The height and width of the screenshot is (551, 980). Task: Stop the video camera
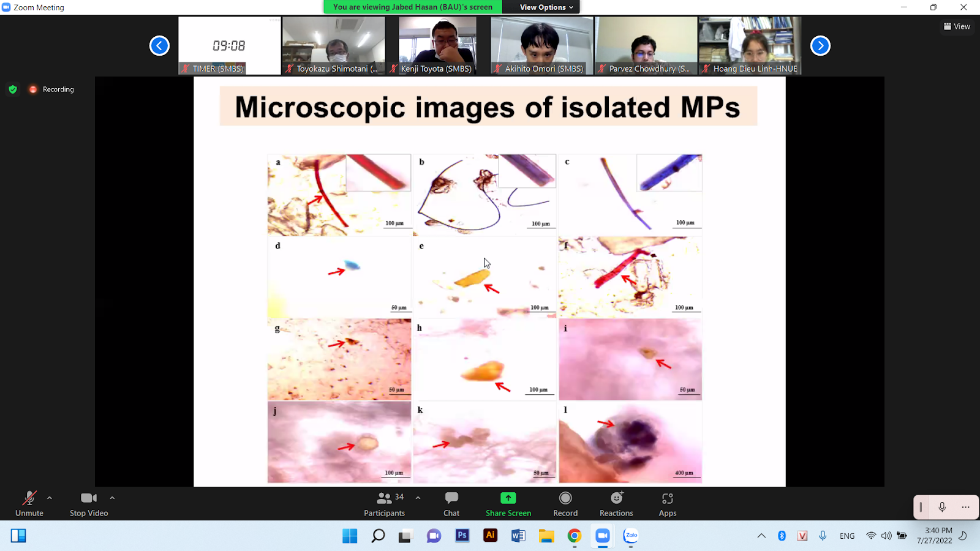click(89, 504)
